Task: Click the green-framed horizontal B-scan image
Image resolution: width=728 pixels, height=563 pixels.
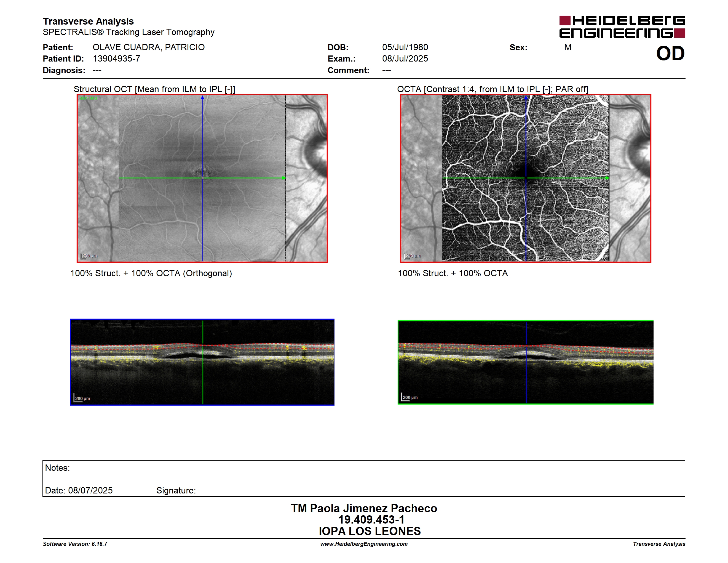Action: 526,362
